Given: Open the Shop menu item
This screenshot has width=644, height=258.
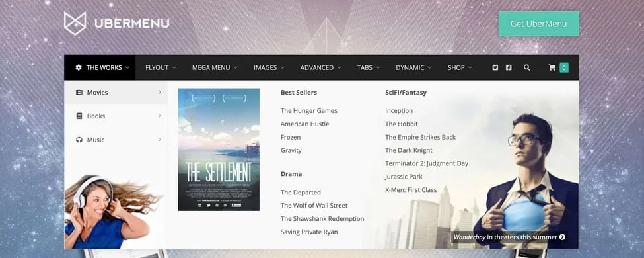Looking at the screenshot, I should 460,68.
